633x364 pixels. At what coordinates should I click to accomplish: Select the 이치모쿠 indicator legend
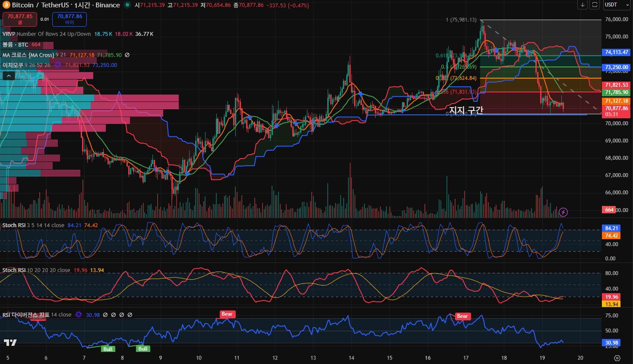click(x=13, y=65)
